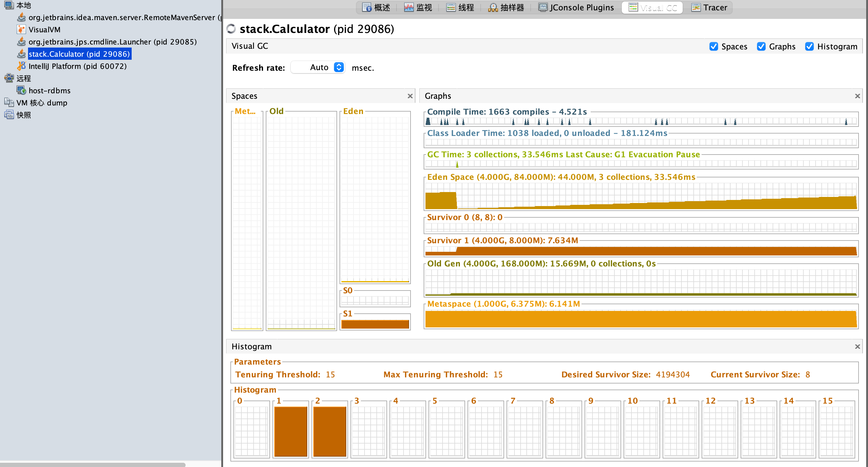Click the VisualVM application icon in tree
868x467 pixels.
pos(21,30)
